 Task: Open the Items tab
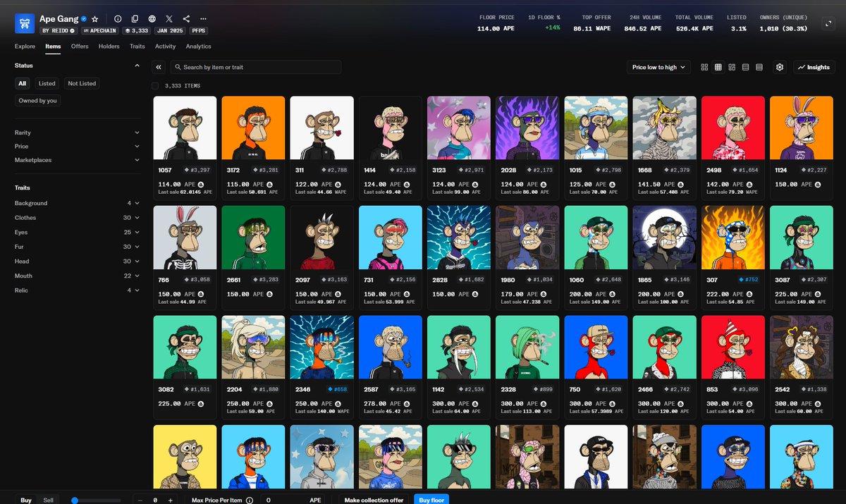click(53, 47)
